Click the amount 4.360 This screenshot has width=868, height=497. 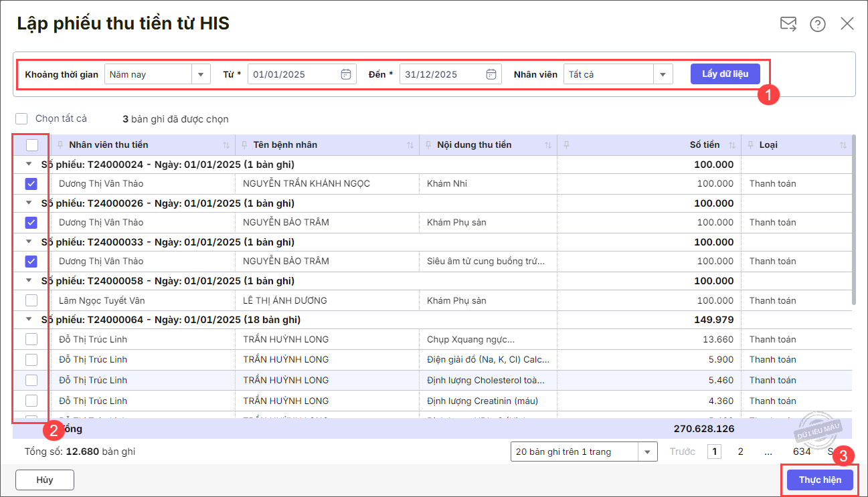coord(721,401)
